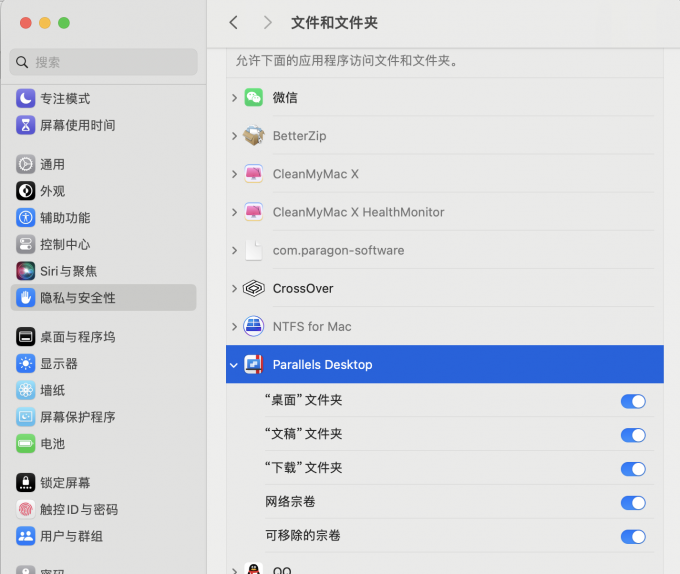Click the 微信 WeChat app icon
The image size is (680, 574).
[x=254, y=98]
